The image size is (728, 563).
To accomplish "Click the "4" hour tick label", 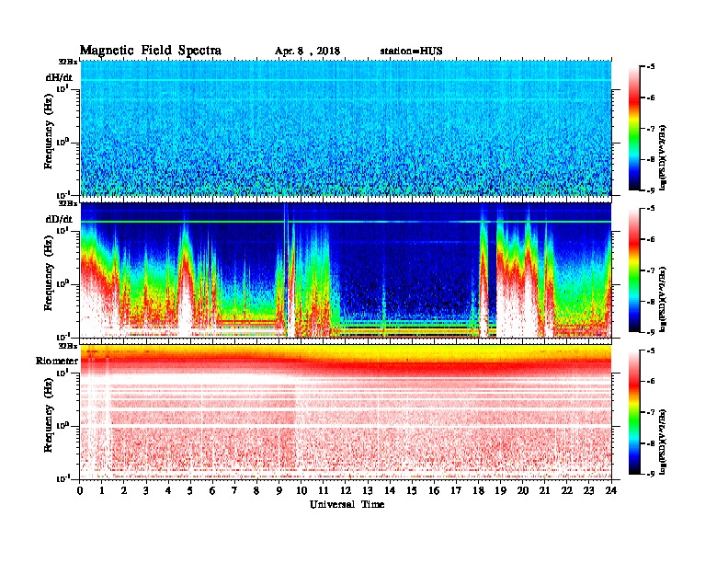I will click(168, 490).
